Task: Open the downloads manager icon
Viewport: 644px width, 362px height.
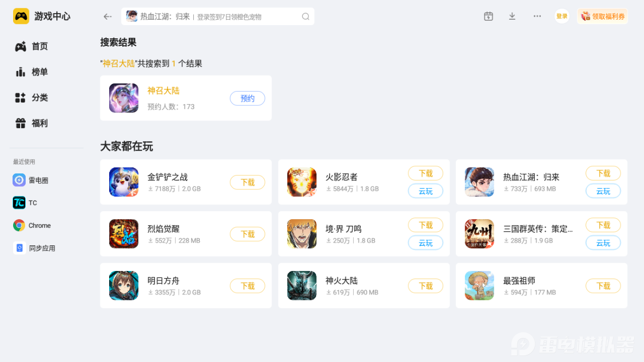Action: point(512,16)
